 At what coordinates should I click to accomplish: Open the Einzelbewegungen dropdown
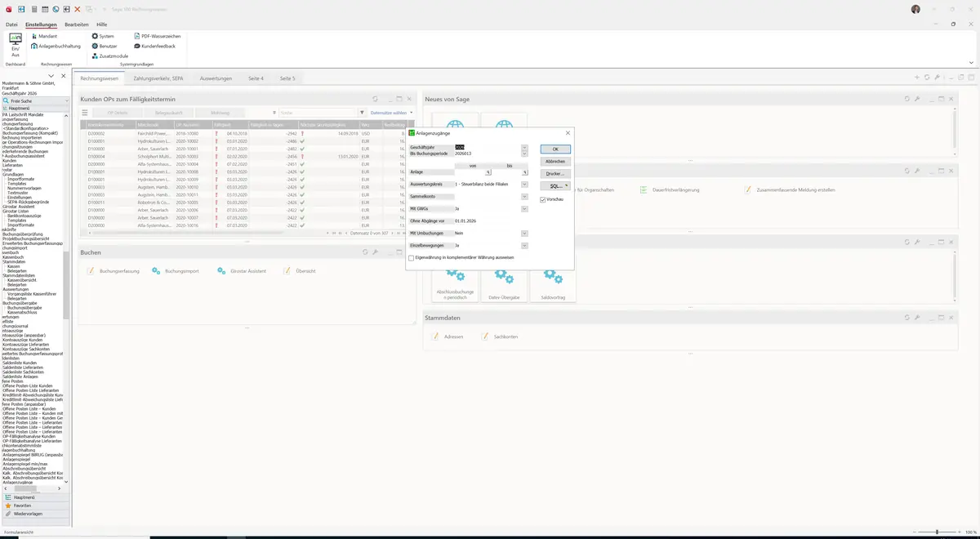[524, 245]
